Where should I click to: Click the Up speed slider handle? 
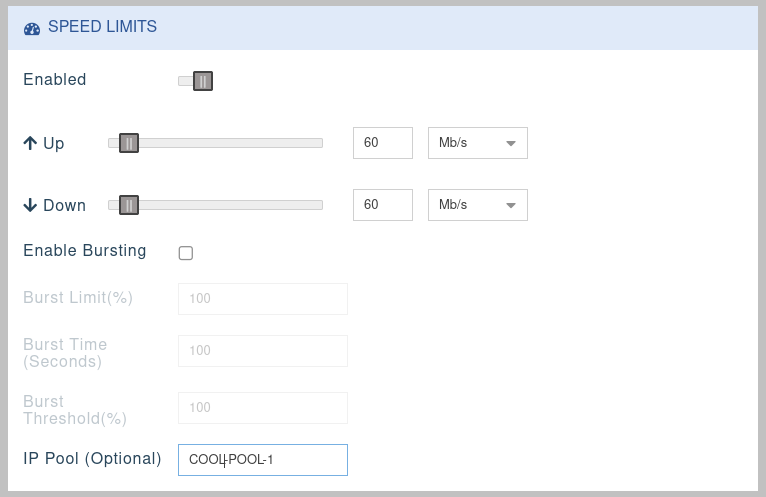click(128, 143)
